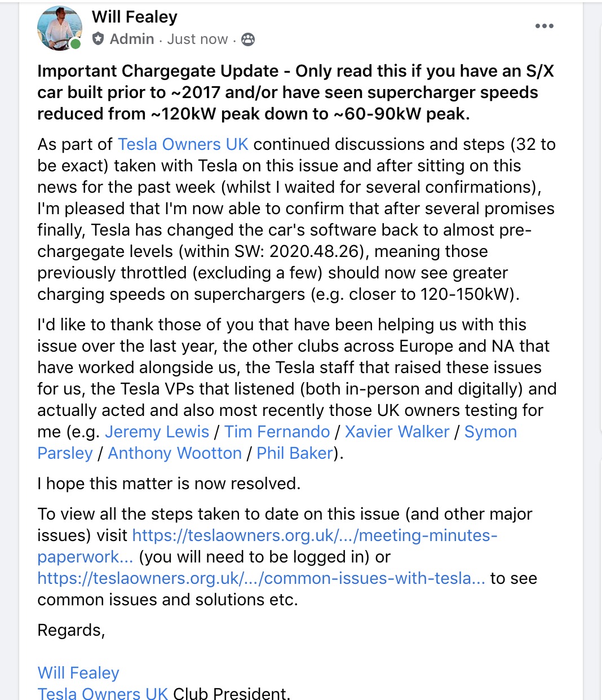
Task: Open Tim Fernando's tagged profile
Action: click(277, 432)
